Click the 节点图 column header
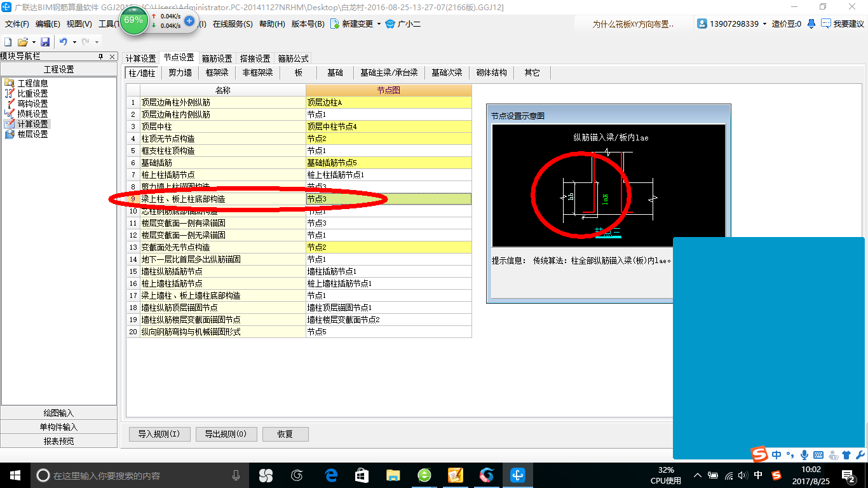Viewport: 868px width, 488px height. tap(389, 90)
